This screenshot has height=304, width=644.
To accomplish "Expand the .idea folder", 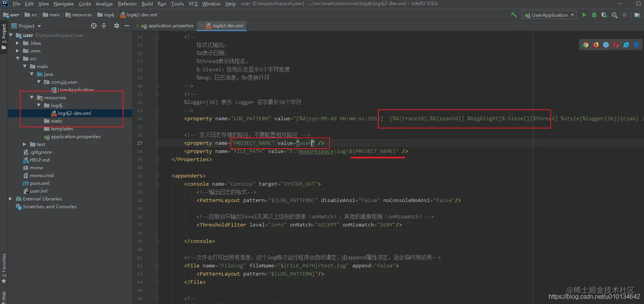I will pyautogui.click(x=18, y=43).
